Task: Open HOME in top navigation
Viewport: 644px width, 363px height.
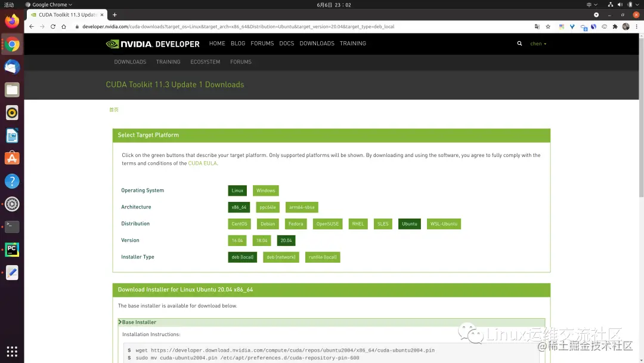Action: [217, 44]
